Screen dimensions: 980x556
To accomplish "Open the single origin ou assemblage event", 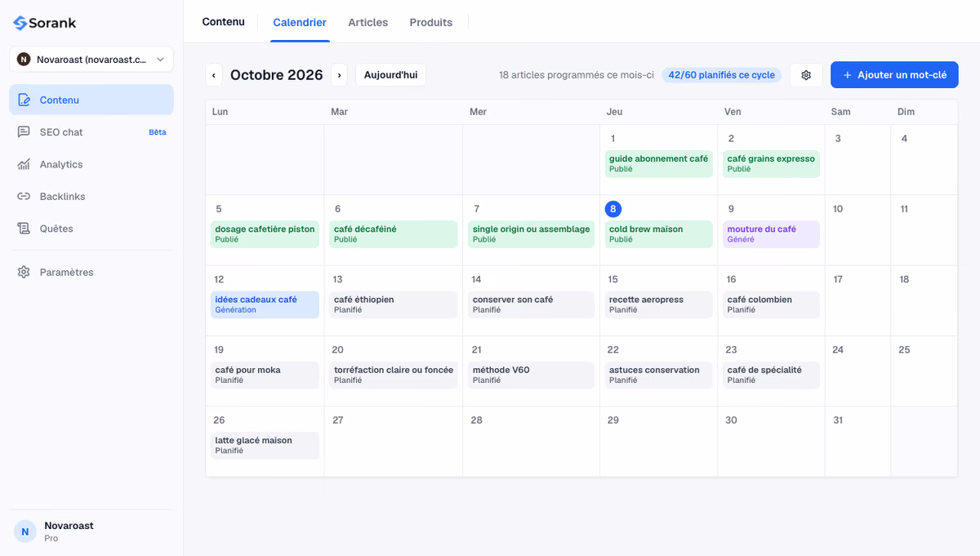I will [x=532, y=234].
